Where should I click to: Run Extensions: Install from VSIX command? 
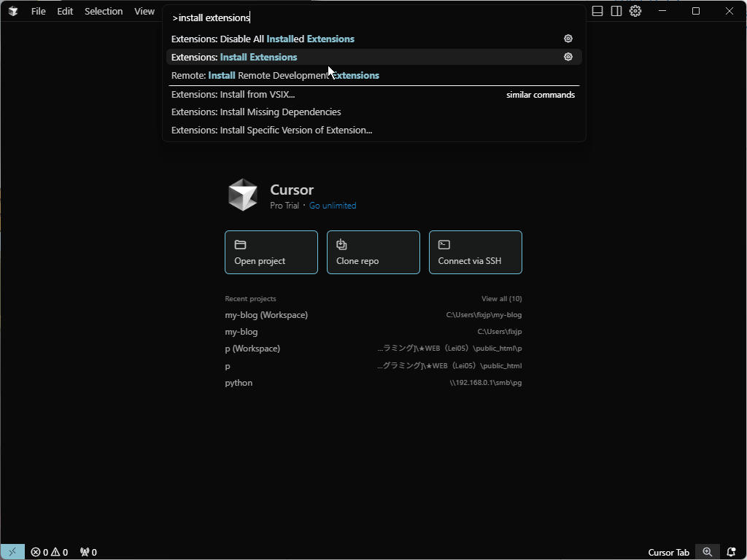click(x=233, y=94)
